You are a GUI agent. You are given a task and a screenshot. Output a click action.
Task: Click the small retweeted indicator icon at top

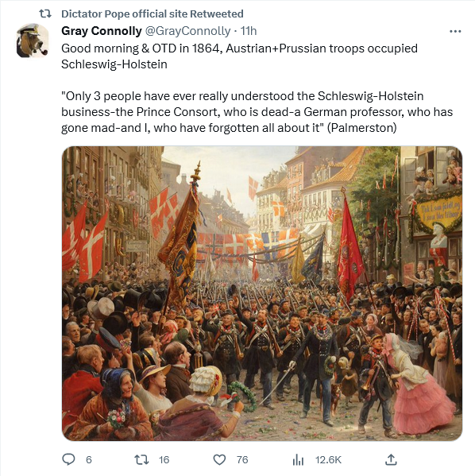point(45,14)
